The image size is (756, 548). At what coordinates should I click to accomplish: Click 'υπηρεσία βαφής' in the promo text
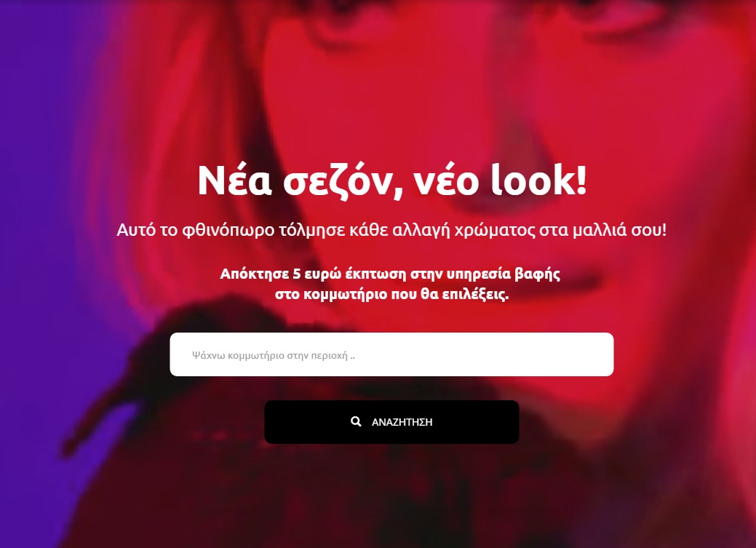[x=504, y=274]
